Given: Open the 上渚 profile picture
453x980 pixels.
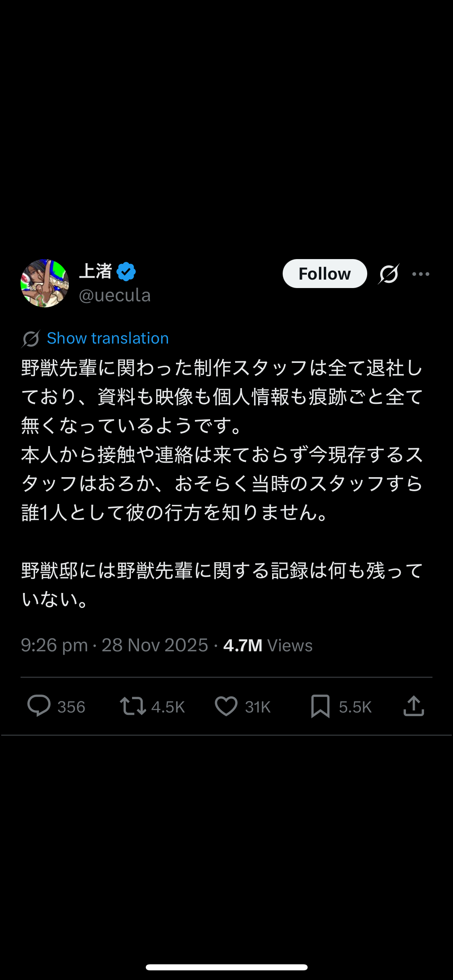Looking at the screenshot, I should pos(45,283).
